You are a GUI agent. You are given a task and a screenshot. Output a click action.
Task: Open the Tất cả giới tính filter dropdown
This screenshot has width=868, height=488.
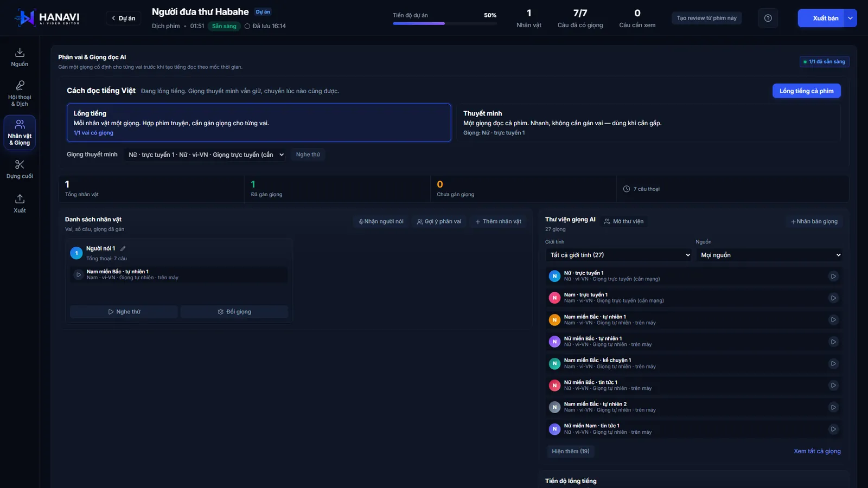(618, 255)
